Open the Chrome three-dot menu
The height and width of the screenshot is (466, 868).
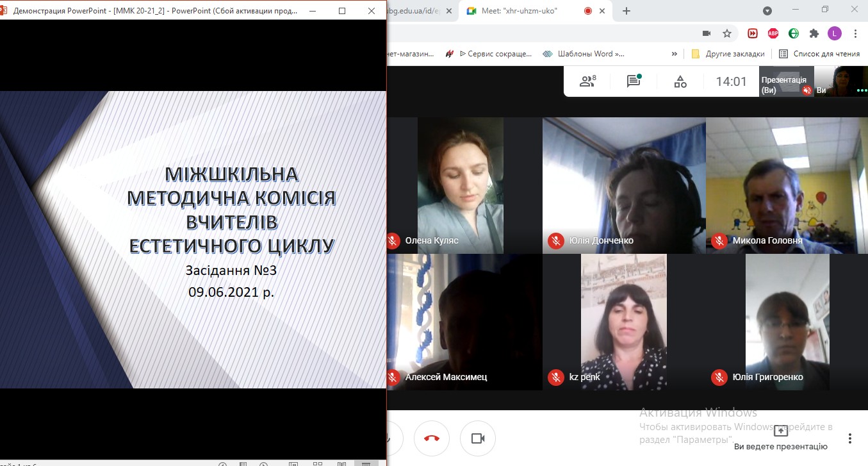[x=855, y=33]
